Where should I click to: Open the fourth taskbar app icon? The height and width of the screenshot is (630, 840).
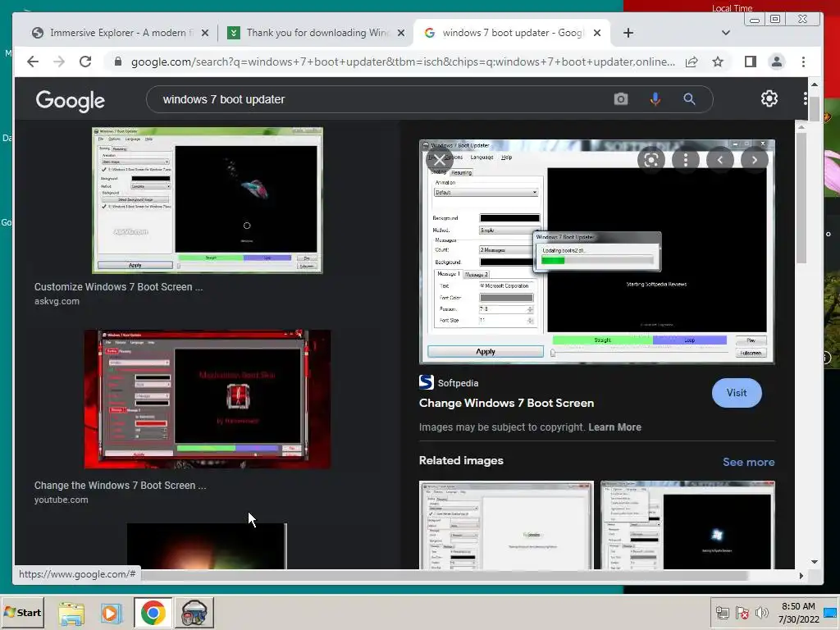pos(194,612)
